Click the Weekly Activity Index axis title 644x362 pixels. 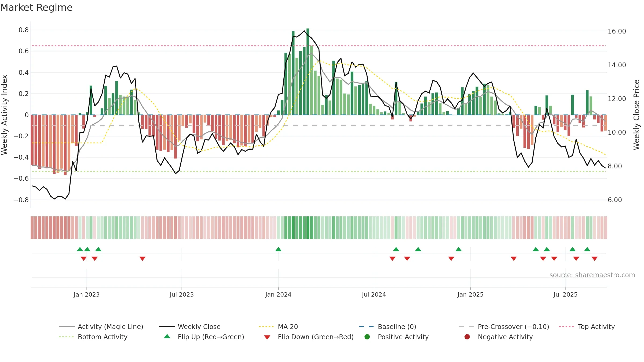tap(5, 115)
